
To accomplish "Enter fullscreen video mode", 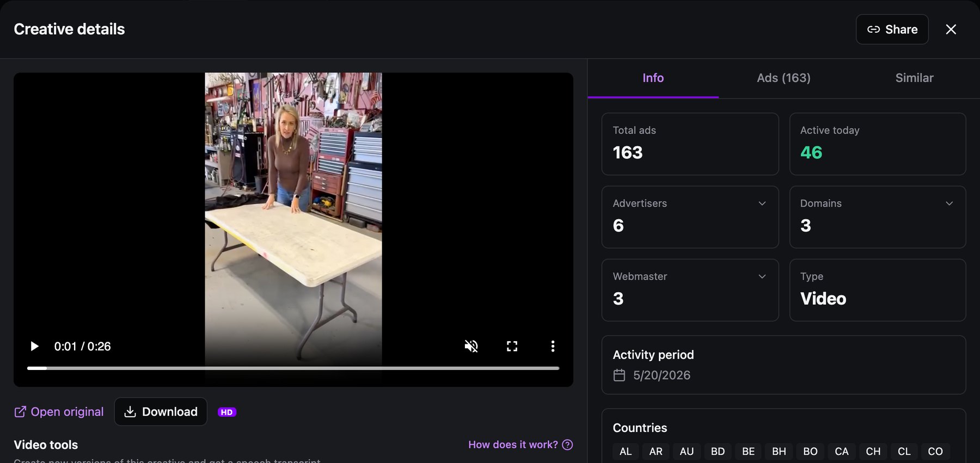I will tap(512, 346).
